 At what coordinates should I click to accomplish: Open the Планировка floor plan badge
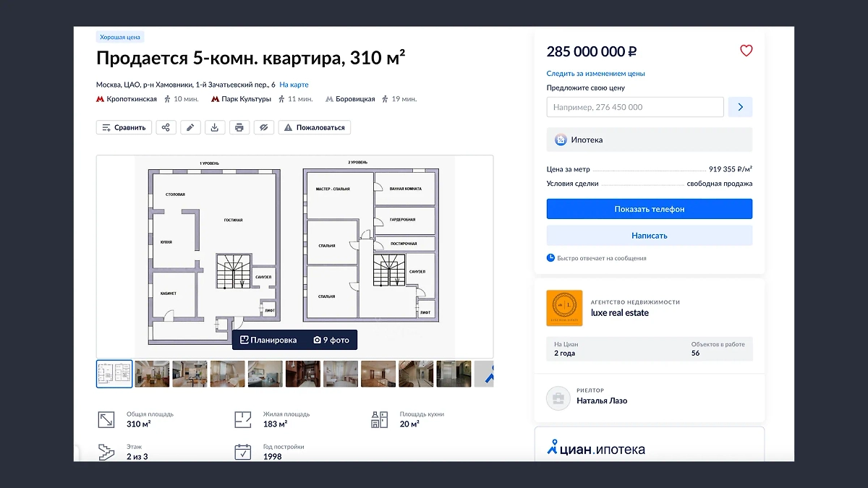pos(269,339)
